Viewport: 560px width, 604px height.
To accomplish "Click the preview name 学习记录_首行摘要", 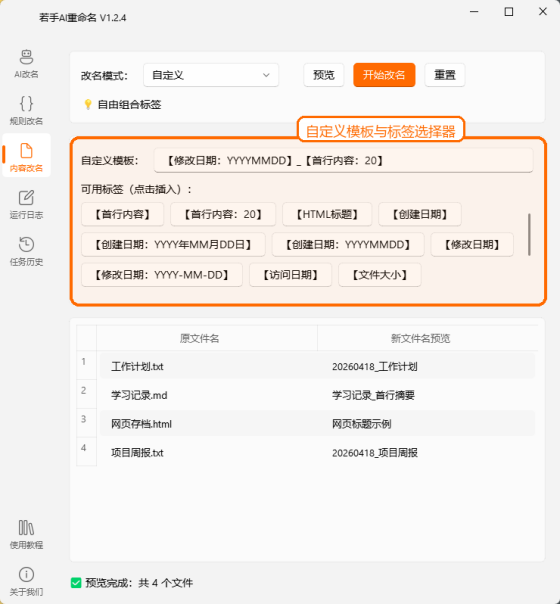I will click(373, 395).
